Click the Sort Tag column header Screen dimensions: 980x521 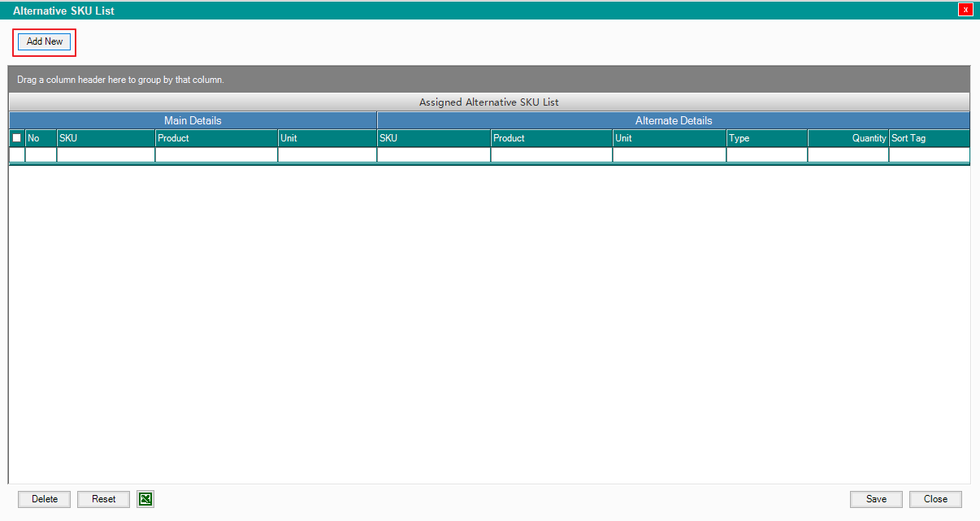point(929,138)
